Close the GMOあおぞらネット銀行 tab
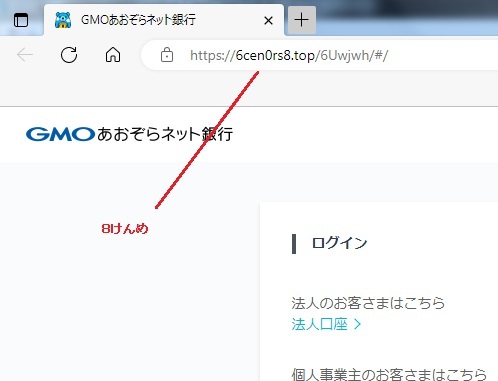The width and height of the screenshot is (498, 381). (x=268, y=21)
